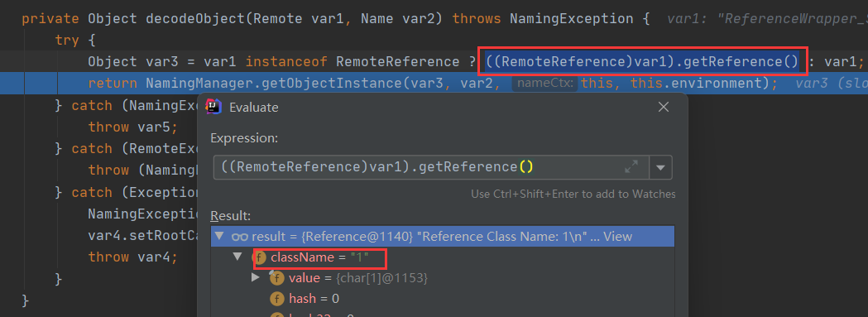
Task: Open the expression history dropdown
Action: coord(660,167)
